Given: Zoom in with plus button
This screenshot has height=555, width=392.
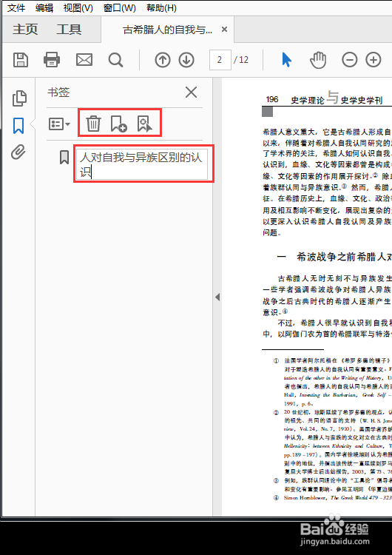Looking at the screenshot, I should point(374,60).
